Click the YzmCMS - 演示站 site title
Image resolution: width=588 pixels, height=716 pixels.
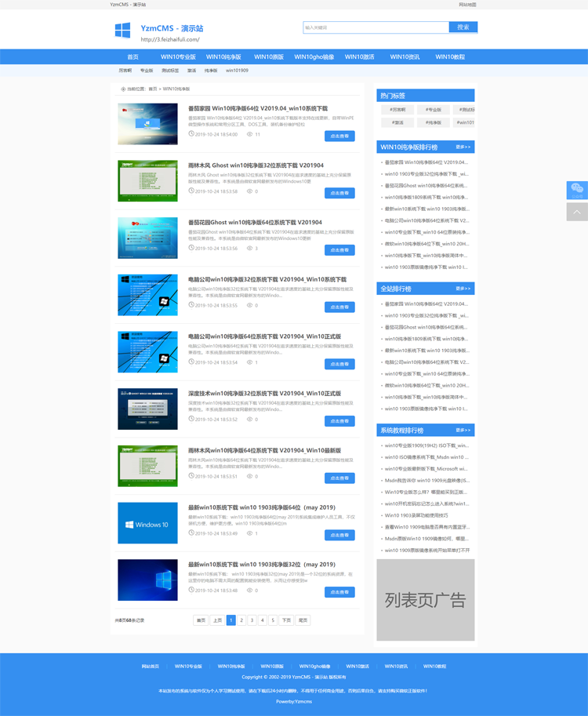[x=172, y=28]
